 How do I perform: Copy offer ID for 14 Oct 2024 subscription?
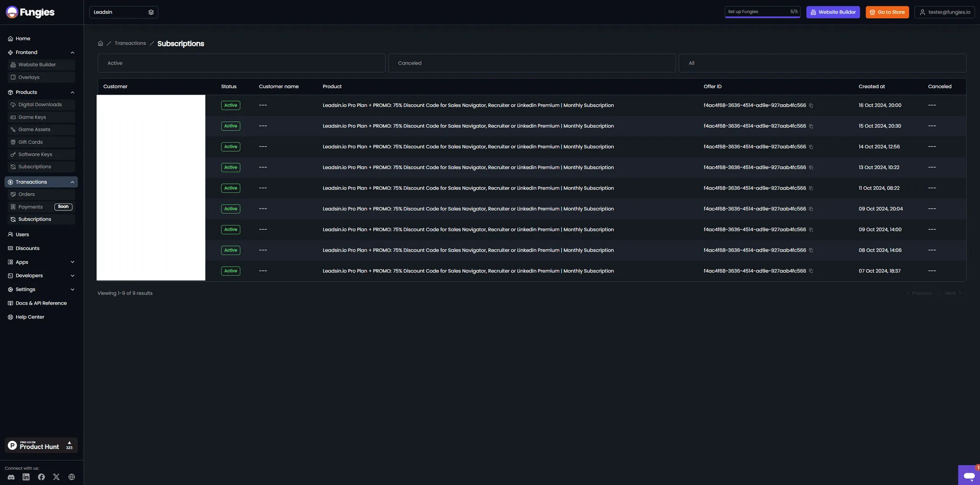(x=811, y=147)
